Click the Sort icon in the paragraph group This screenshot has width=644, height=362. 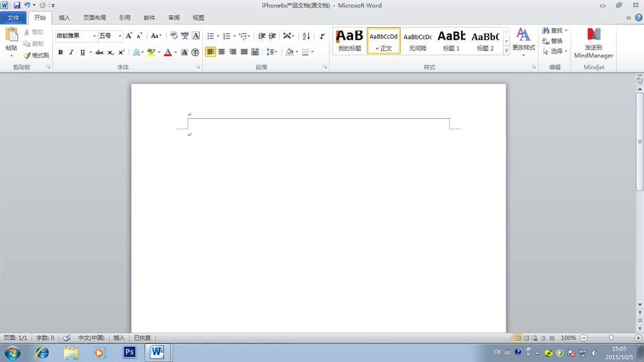pyautogui.click(x=306, y=36)
